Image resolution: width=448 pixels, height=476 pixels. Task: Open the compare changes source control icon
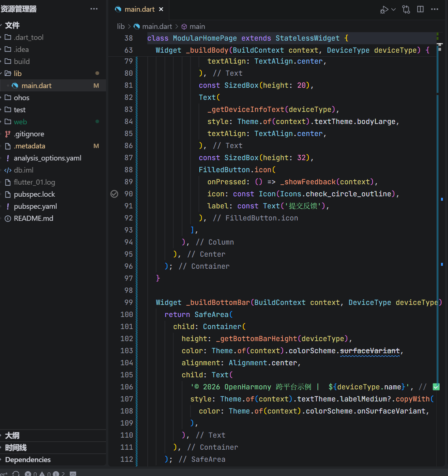coord(406,10)
